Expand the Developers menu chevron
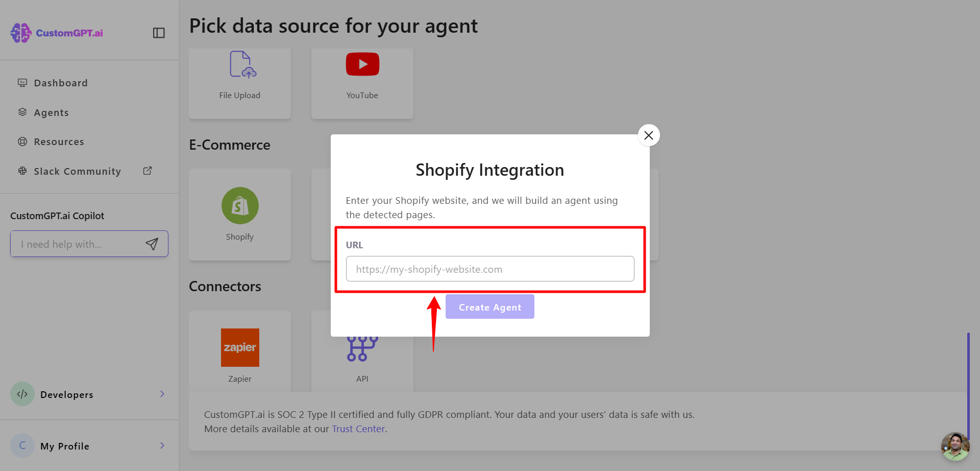The width and height of the screenshot is (980, 471). [162, 394]
